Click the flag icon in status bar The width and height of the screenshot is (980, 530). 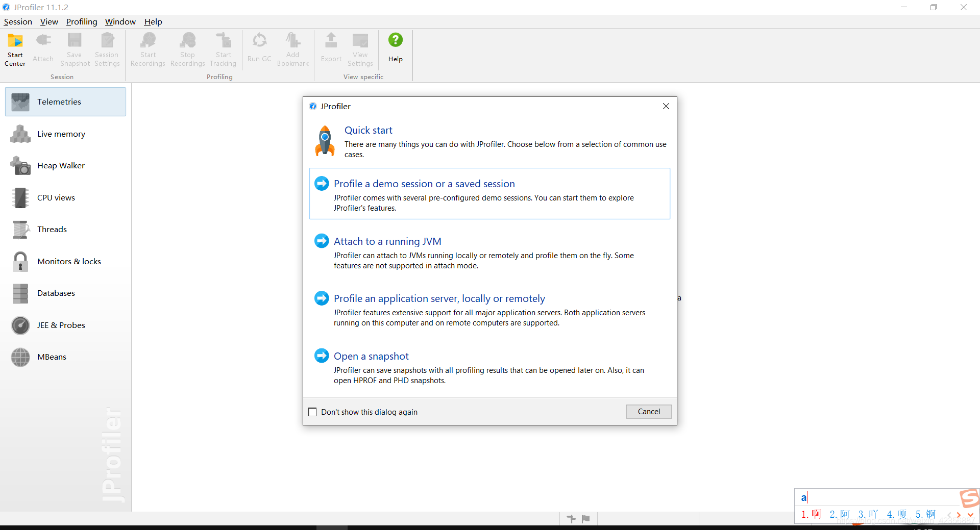pos(586,519)
